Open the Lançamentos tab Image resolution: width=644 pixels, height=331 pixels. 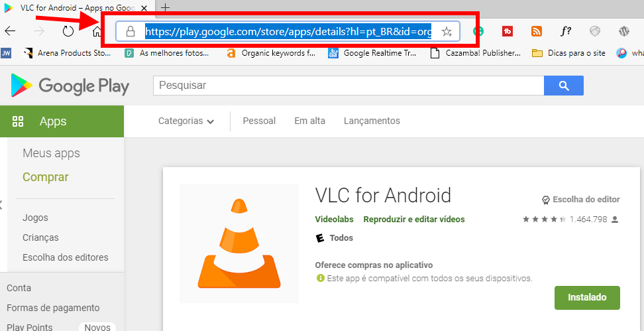click(372, 121)
